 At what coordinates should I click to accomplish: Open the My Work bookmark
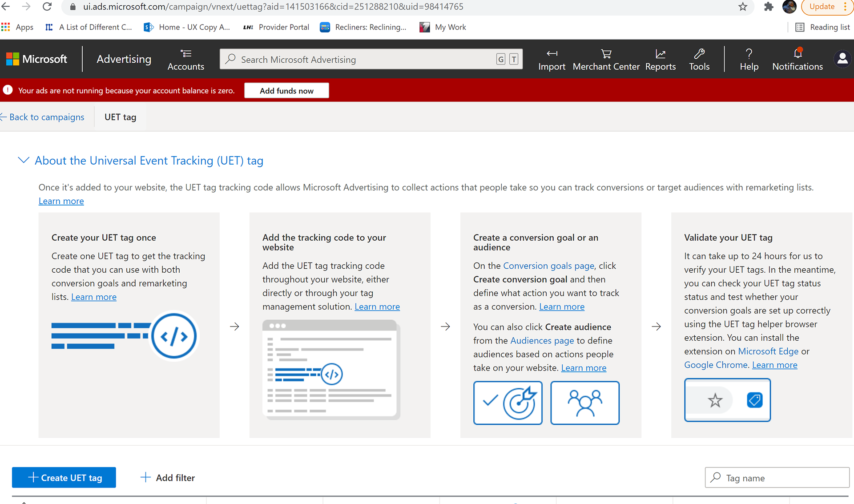coord(443,27)
